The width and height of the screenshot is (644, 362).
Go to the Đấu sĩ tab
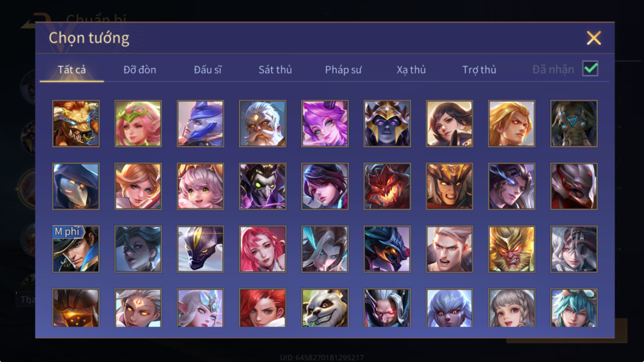[208, 70]
